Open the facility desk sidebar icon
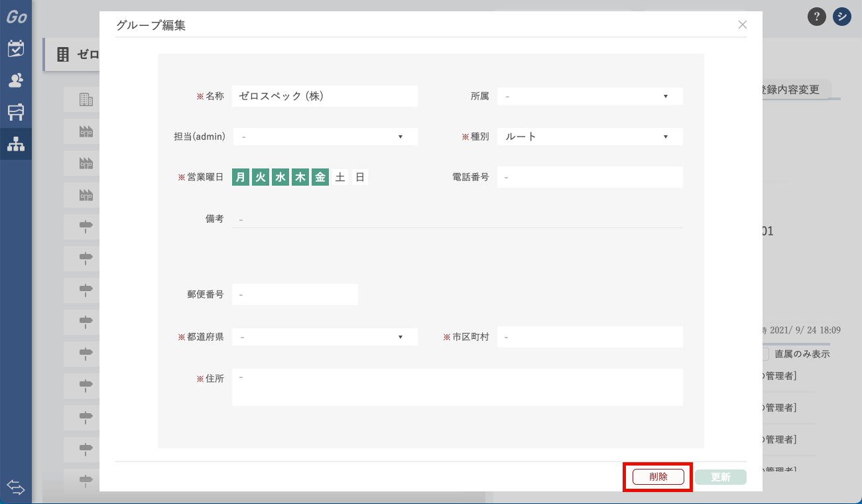862x504 pixels. [16, 112]
